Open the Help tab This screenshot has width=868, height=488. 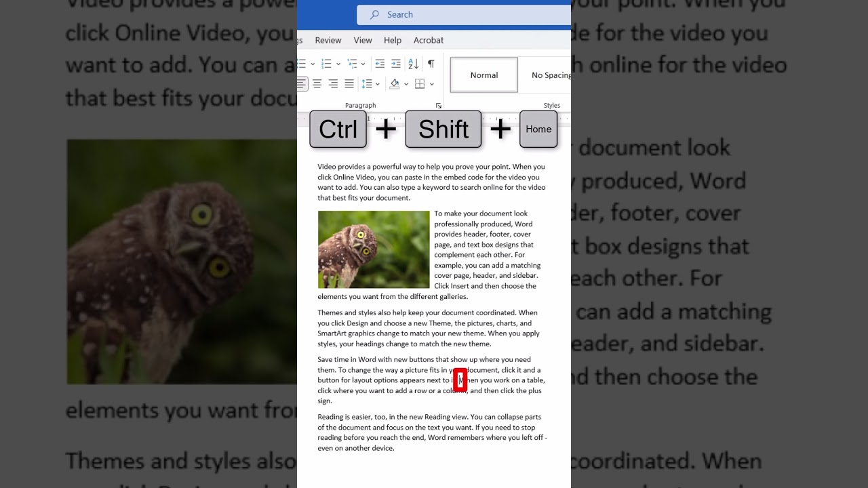393,40
